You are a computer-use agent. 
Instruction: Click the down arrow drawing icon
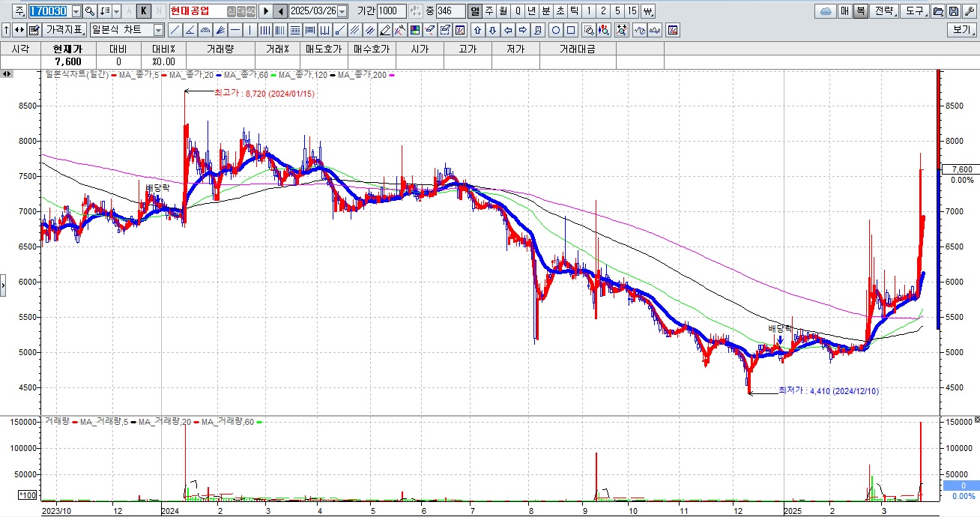(x=492, y=30)
